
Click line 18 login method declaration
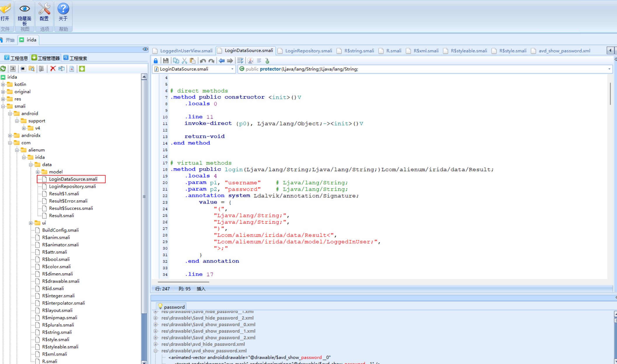pos(332,169)
